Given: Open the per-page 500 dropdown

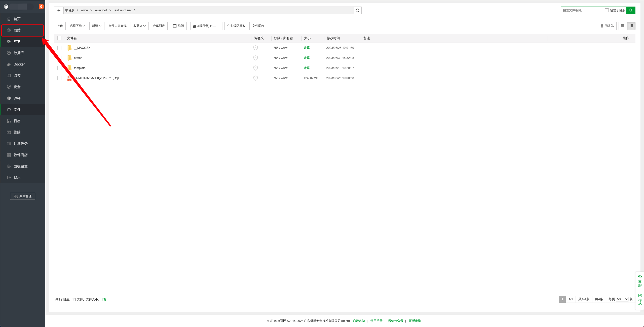Looking at the screenshot, I should pos(622,299).
